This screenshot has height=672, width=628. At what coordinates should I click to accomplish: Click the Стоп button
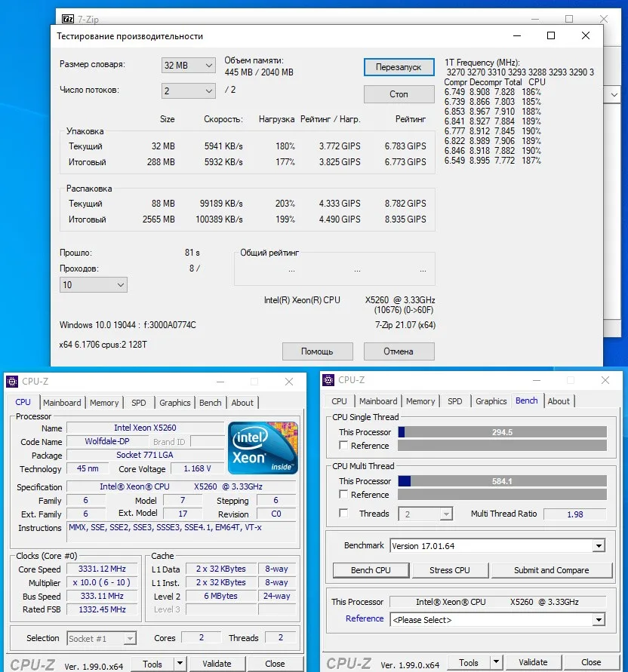tap(399, 94)
